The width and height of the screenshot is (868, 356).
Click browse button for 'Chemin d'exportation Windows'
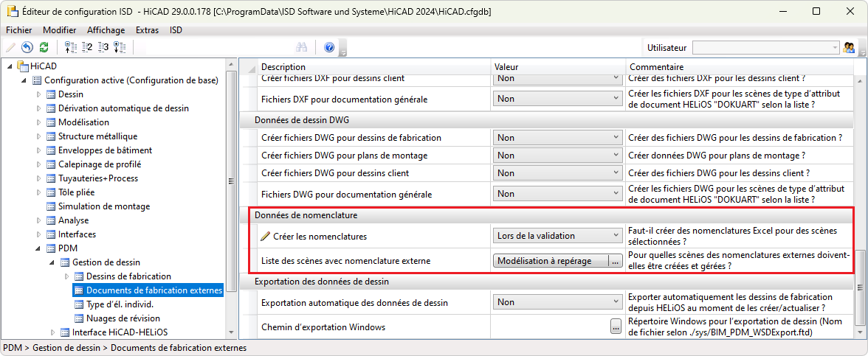tap(616, 327)
